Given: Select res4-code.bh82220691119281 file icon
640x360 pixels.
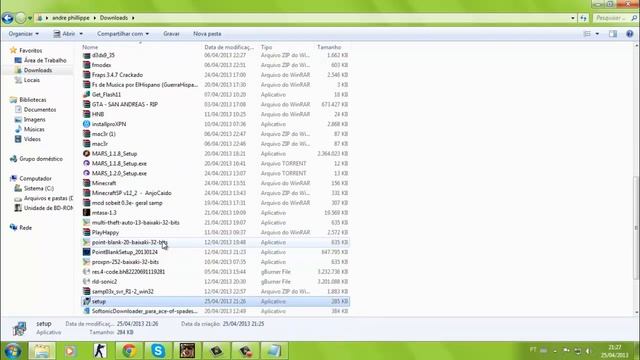Looking at the screenshot, I should [x=87, y=271].
